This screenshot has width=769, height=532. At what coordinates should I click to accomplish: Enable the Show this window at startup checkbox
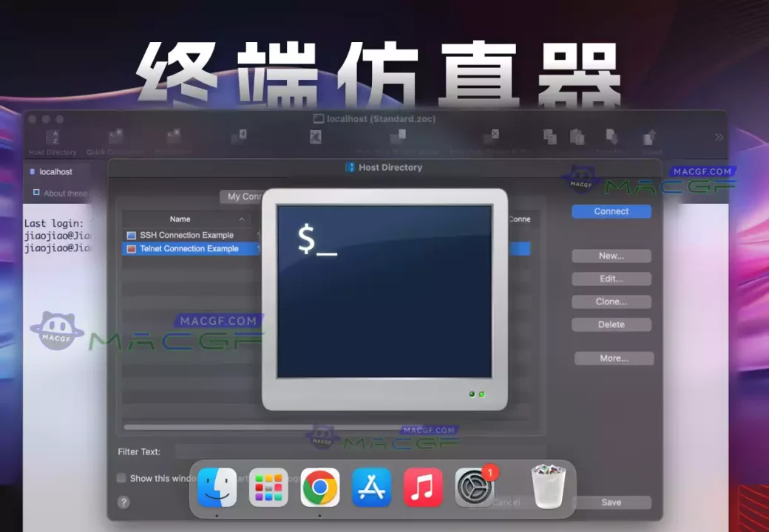tap(121, 478)
